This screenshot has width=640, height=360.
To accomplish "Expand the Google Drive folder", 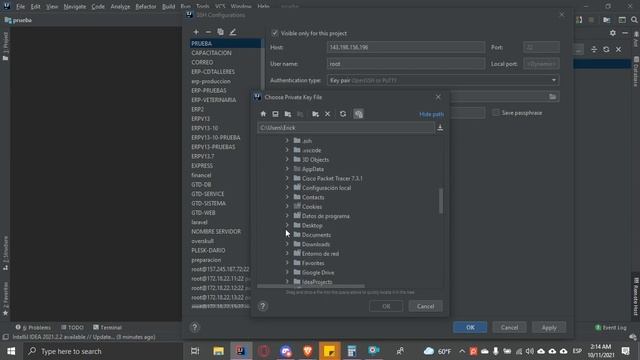I will [x=287, y=272].
